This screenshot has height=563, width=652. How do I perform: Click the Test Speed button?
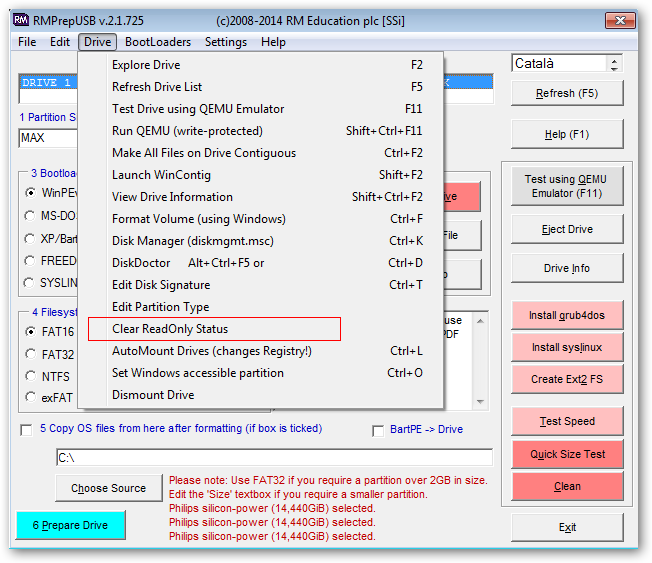click(567, 421)
